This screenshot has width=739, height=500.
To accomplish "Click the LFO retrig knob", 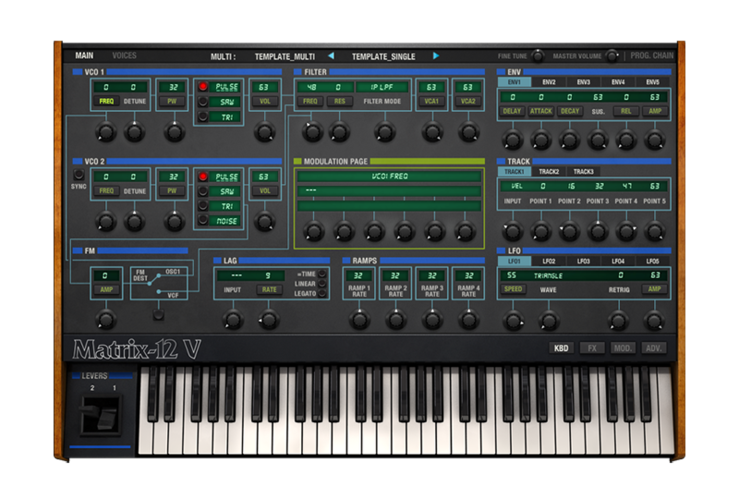I will point(618,321).
